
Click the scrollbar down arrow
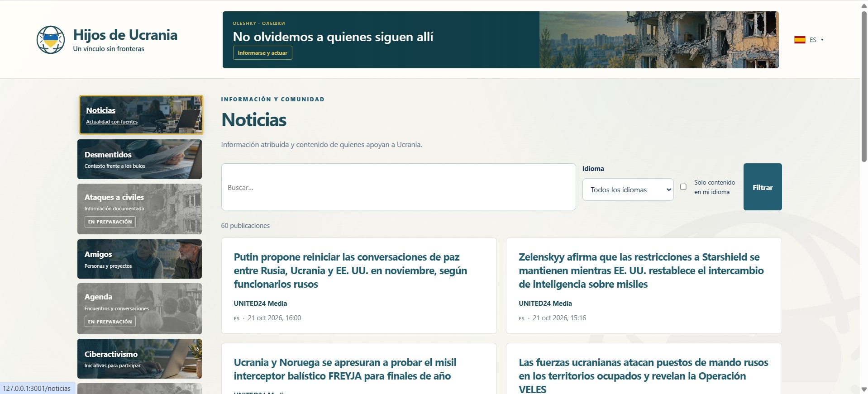863,389
